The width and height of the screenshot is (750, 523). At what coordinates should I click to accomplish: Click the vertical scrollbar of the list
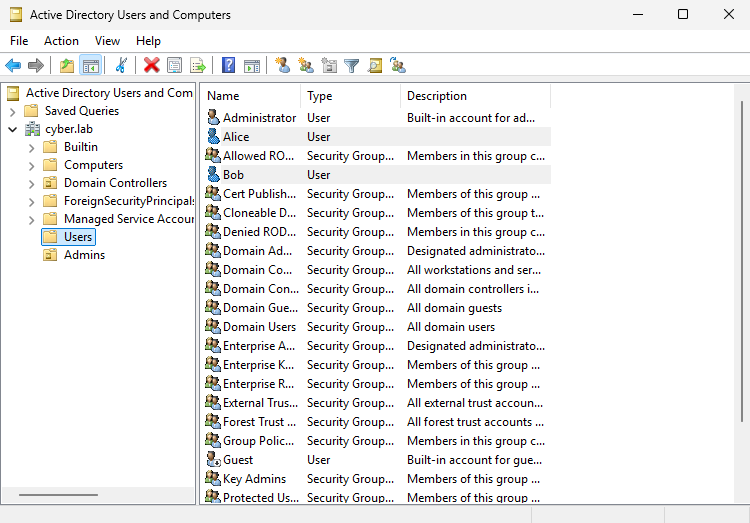click(741, 250)
